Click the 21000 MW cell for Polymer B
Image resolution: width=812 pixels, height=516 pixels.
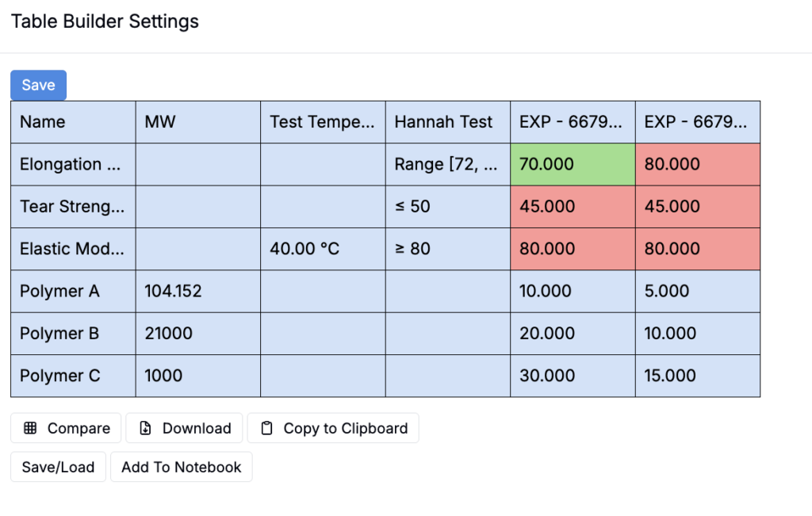point(197,334)
